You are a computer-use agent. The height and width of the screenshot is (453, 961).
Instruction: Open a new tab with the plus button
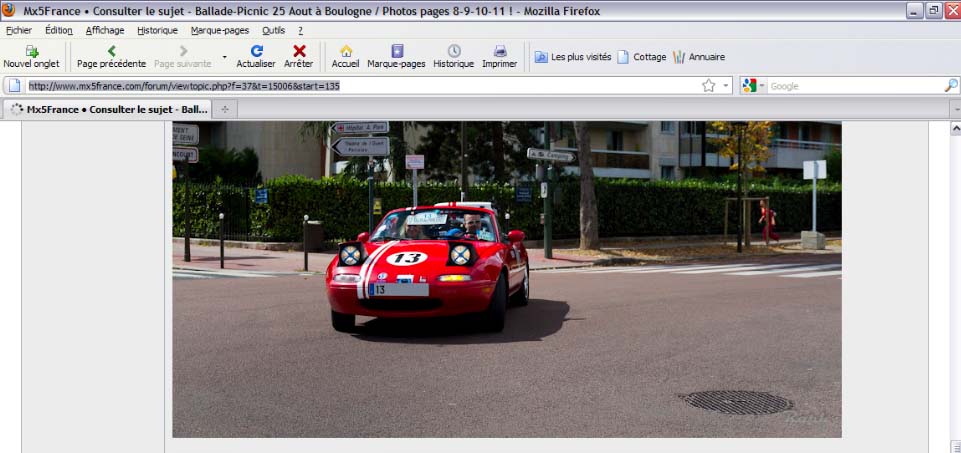225,110
